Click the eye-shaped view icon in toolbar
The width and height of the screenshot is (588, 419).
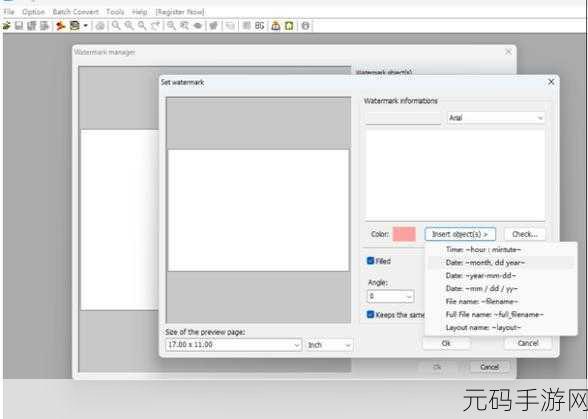click(198, 26)
